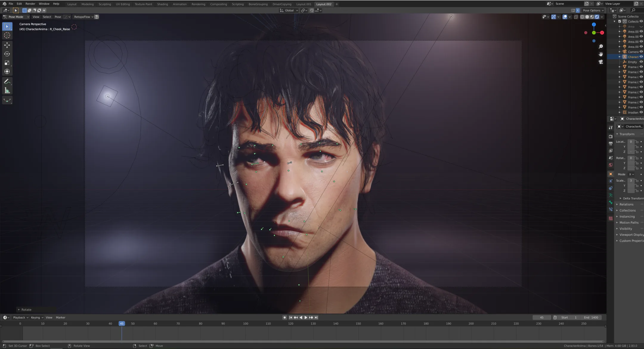
Task: Click the Rotate View button
Action: click(81, 345)
